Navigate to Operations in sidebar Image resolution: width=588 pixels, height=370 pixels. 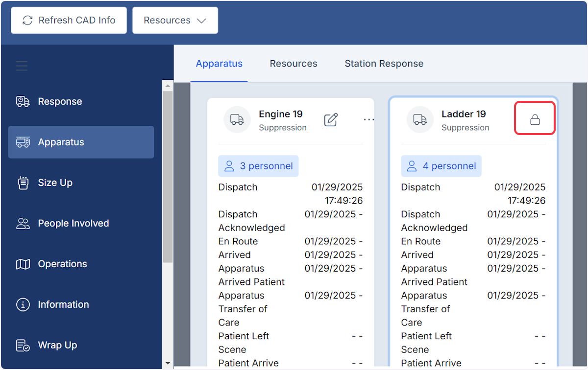pyautogui.click(x=81, y=264)
